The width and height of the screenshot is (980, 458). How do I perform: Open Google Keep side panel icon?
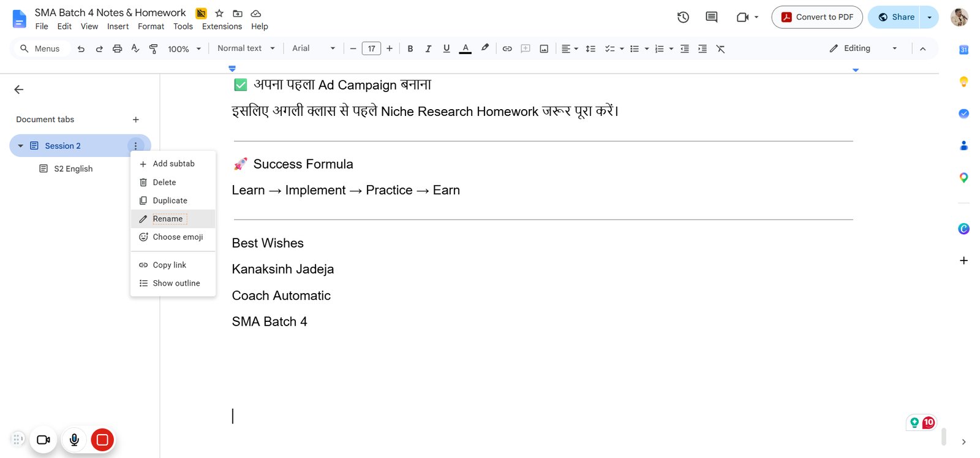pos(963,82)
